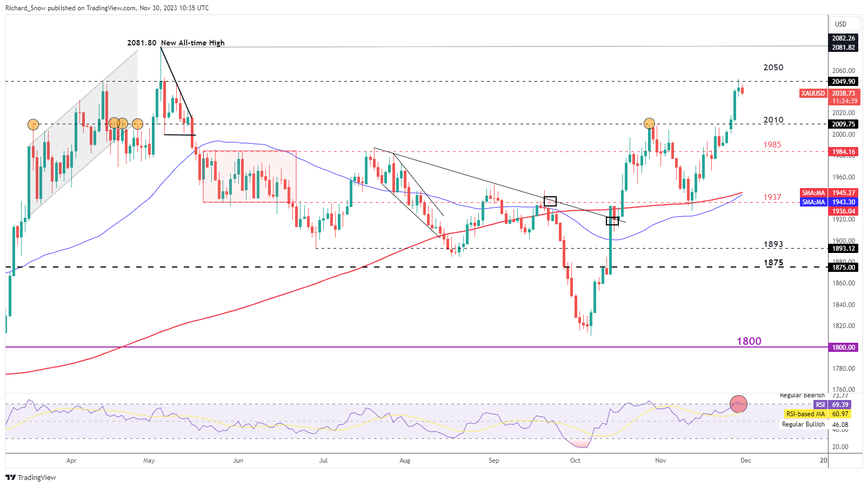Select the orange circle marker in early April
Screen dimensions: 868x487
point(33,124)
